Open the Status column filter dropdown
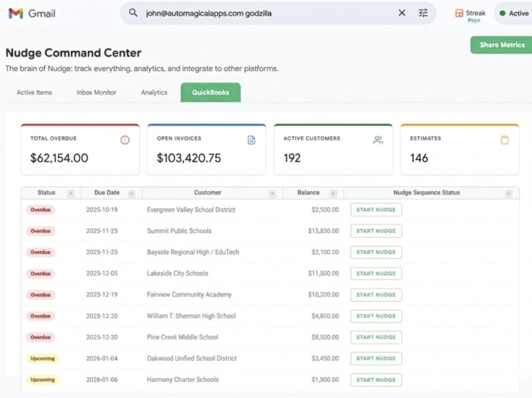 pos(71,194)
